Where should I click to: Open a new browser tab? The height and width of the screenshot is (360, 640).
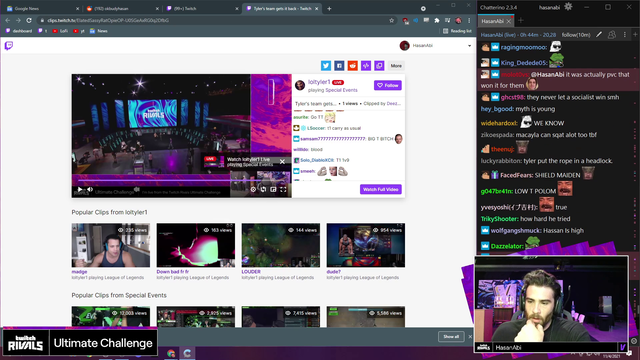click(x=329, y=9)
